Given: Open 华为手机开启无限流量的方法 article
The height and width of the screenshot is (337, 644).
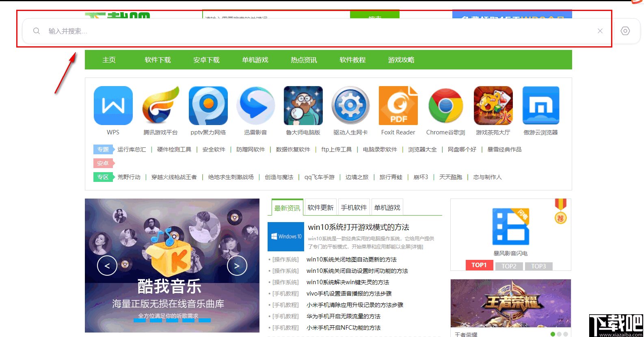Looking at the screenshot, I should 344,316.
